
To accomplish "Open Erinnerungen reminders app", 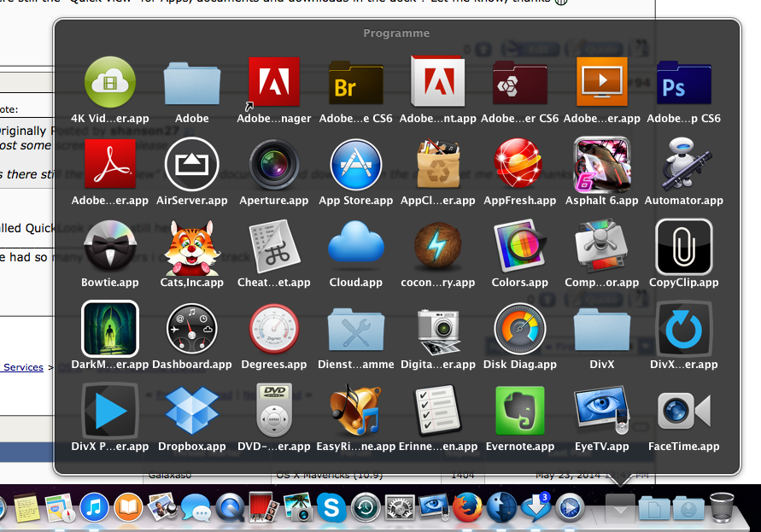I will (x=438, y=410).
